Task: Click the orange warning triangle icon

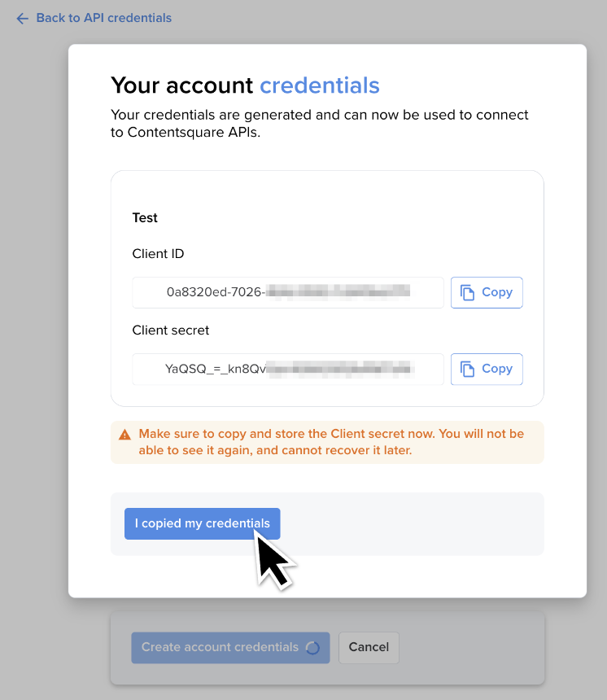Action: 124,433
